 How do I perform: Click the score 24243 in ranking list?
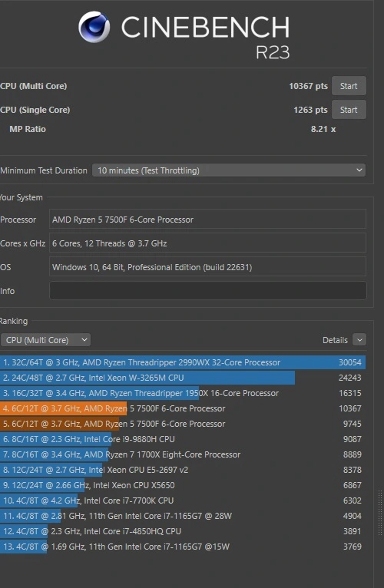(x=350, y=378)
